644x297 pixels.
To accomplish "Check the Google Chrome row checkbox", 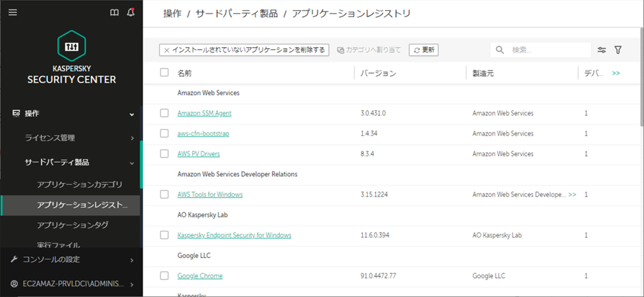I will click(164, 276).
